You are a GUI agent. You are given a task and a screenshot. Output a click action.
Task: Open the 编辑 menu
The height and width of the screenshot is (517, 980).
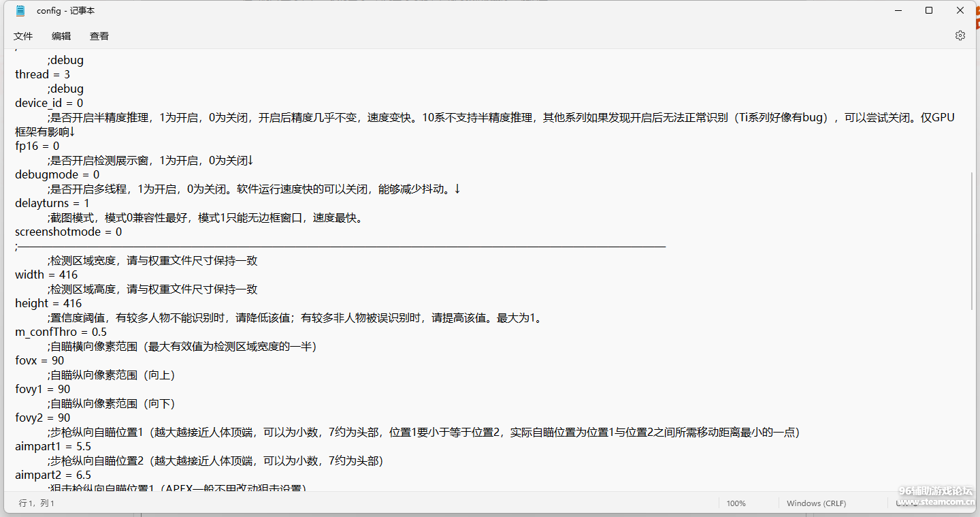tap(61, 36)
